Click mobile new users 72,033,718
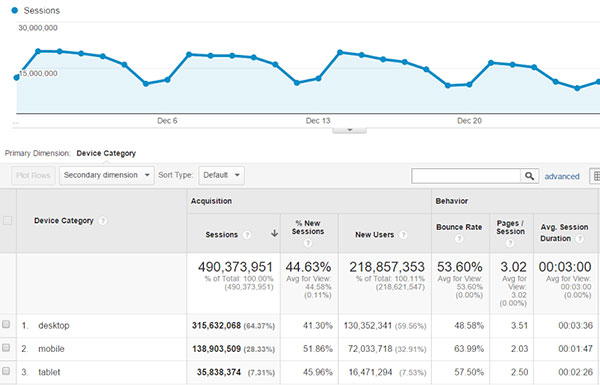The image size is (600, 385). pyautogui.click(x=370, y=349)
